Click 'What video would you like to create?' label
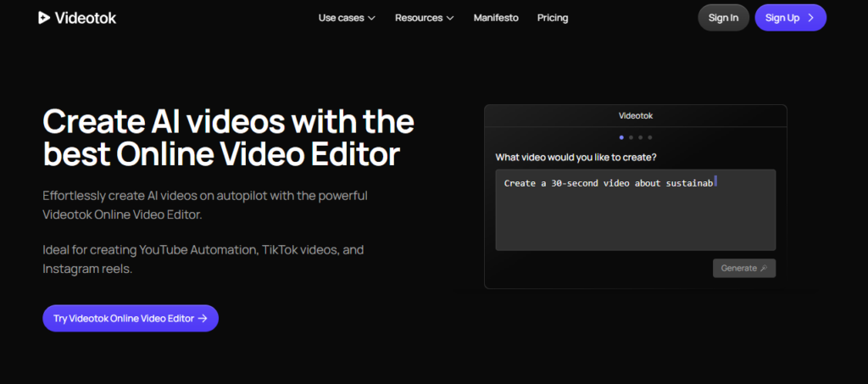This screenshot has height=384, width=868. [x=576, y=157]
